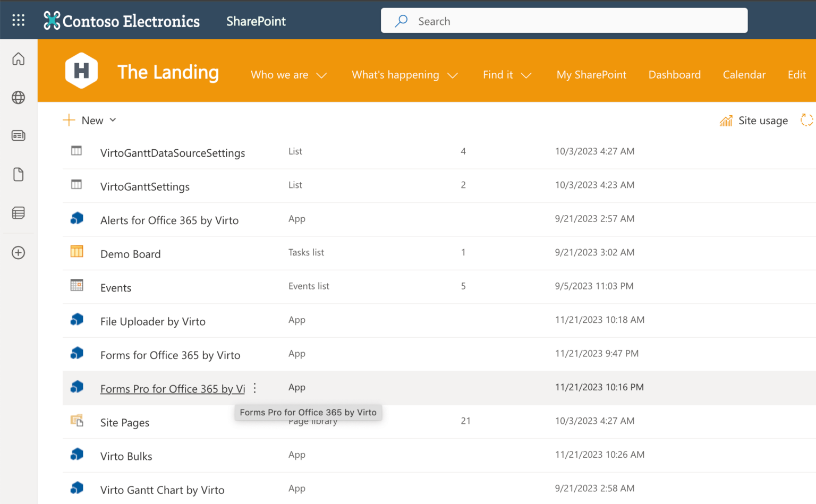Select the Home icon in the left sidebar

18,59
